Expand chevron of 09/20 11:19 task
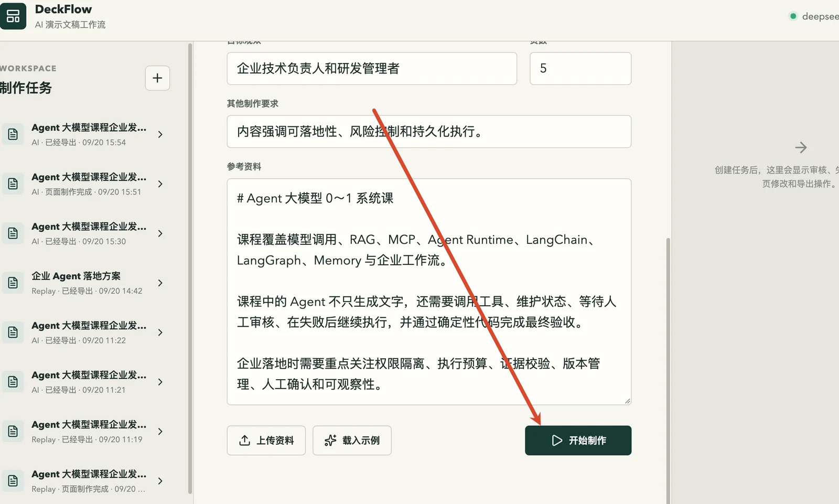839x504 pixels. tap(160, 432)
